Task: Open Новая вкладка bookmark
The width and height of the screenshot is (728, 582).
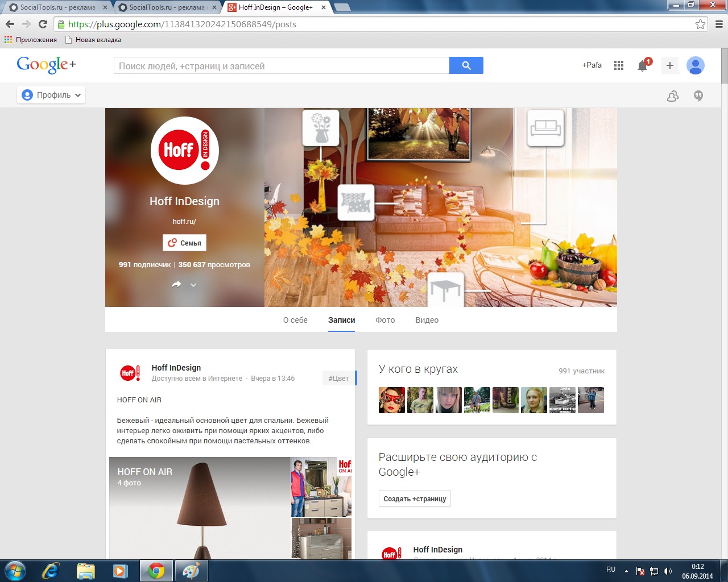Action: pos(93,40)
